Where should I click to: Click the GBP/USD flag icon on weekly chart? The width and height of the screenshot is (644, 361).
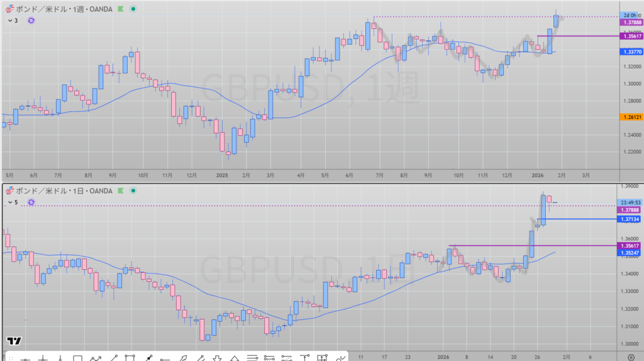pos(8,10)
